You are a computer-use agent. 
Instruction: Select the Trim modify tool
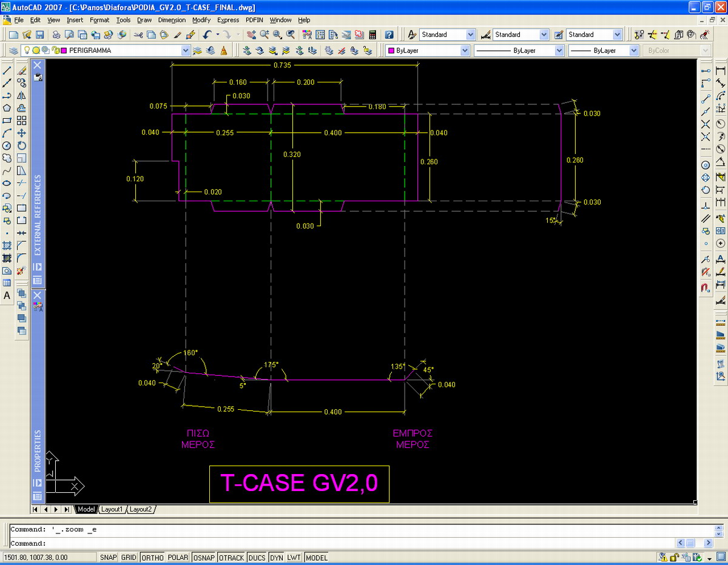tap(22, 183)
